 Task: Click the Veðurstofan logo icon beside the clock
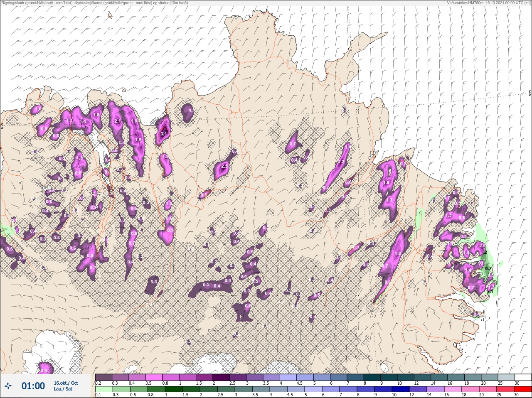tap(8, 386)
